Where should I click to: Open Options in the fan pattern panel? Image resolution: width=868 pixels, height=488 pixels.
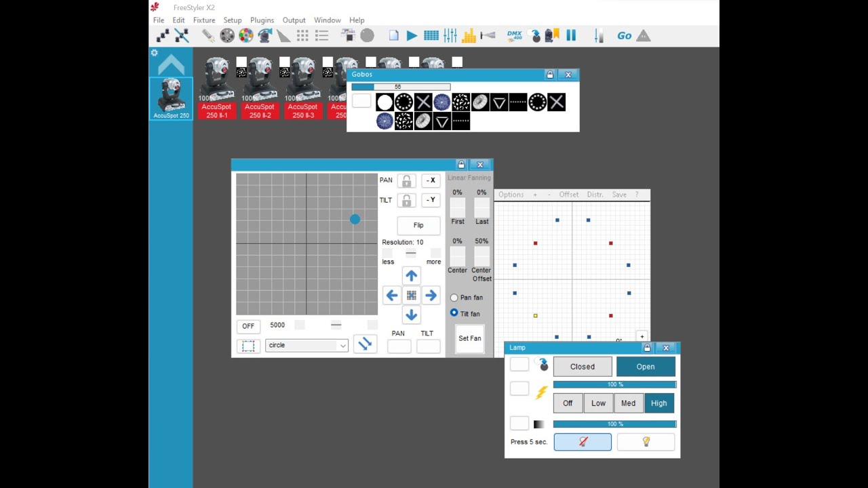click(x=511, y=195)
